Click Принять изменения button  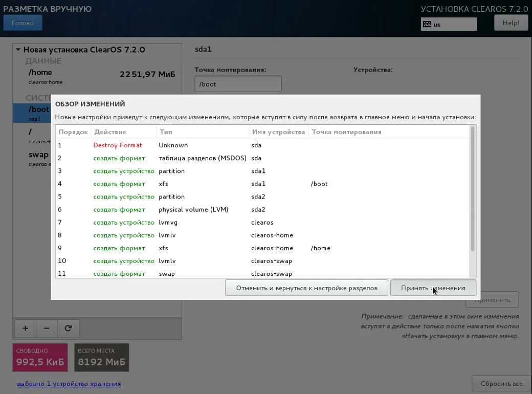tap(433, 288)
